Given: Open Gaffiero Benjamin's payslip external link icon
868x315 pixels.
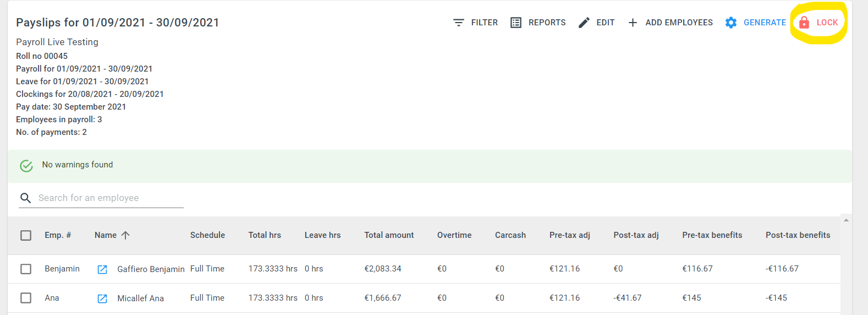Looking at the screenshot, I should (x=102, y=269).
